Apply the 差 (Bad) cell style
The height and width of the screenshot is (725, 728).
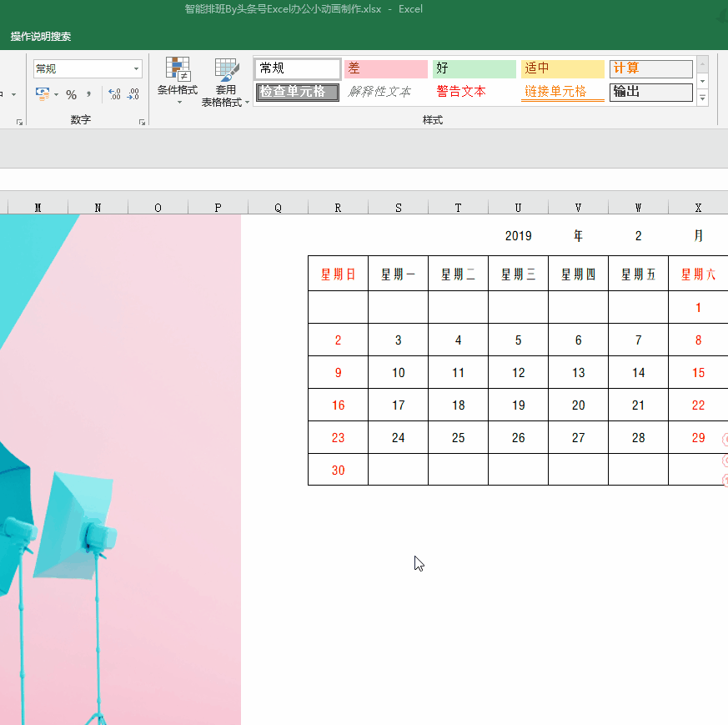pyautogui.click(x=386, y=68)
